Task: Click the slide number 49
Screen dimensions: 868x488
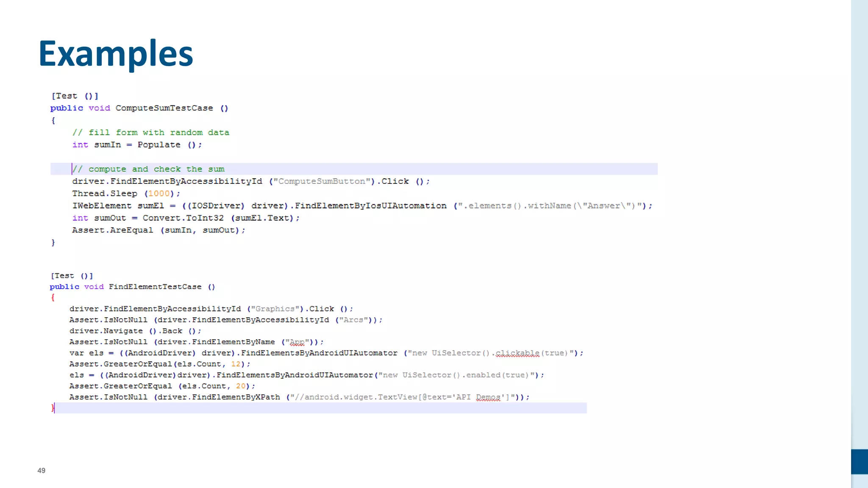Action: pyautogui.click(x=41, y=470)
